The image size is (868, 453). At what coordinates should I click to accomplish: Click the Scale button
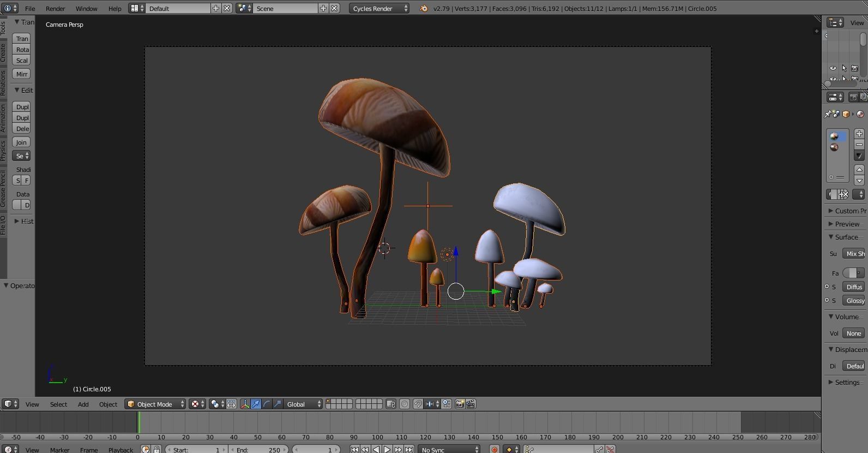point(21,61)
